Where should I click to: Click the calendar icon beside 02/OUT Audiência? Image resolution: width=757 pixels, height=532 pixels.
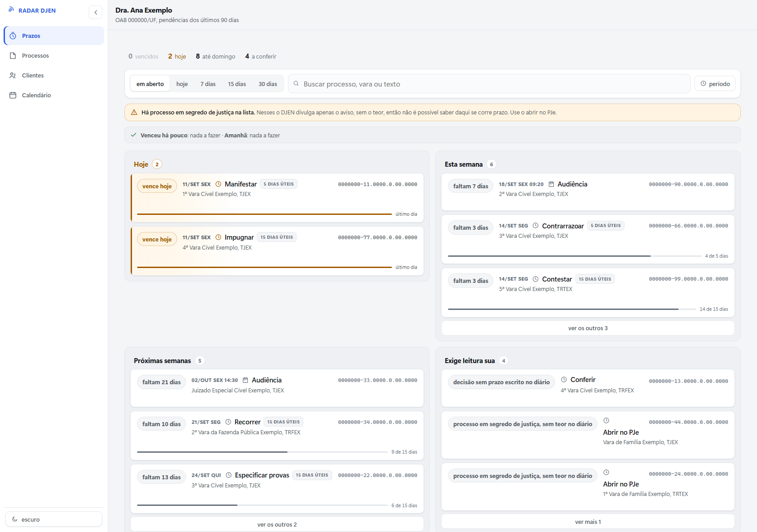pyautogui.click(x=246, y=380)
